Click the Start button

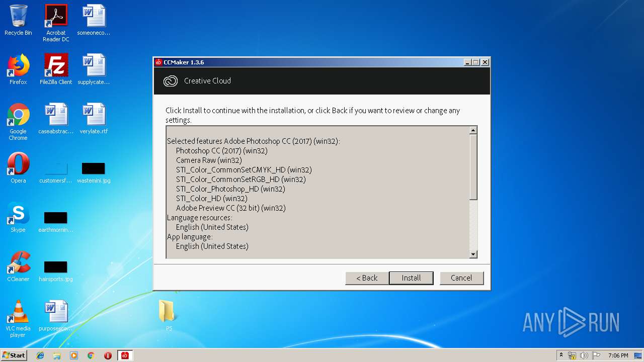pos(14,355)
